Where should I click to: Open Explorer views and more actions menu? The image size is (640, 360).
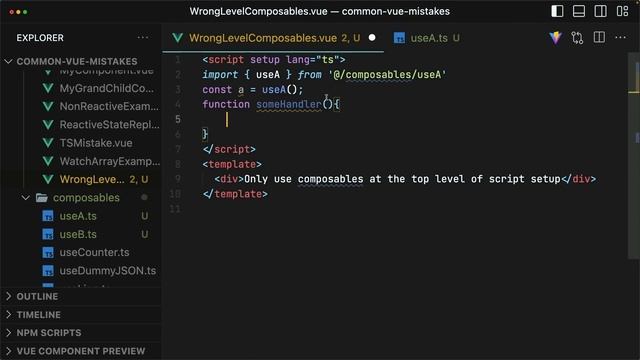[x=143, y=38]
